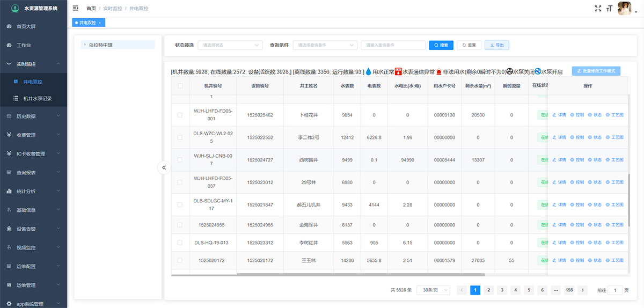Open the 状态筛选 dropdown
This screenshot has height=308, width=644.
pos(230,46)
